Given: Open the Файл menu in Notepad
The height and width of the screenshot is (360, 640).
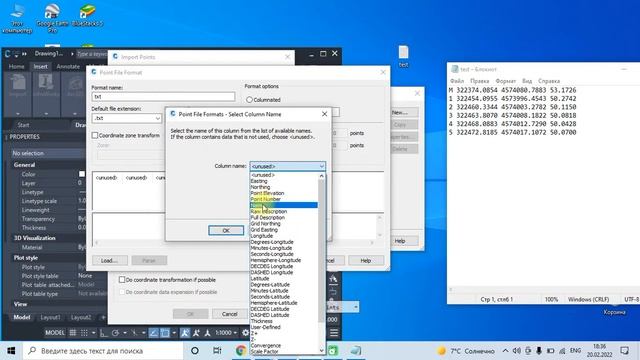Looking at the screenshot, I should (457, 81).
